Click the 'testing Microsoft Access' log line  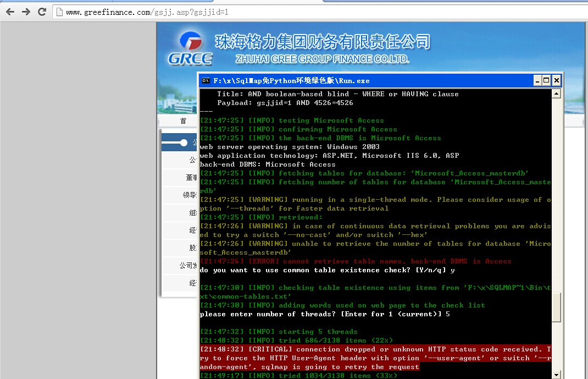tap(292, 120)
